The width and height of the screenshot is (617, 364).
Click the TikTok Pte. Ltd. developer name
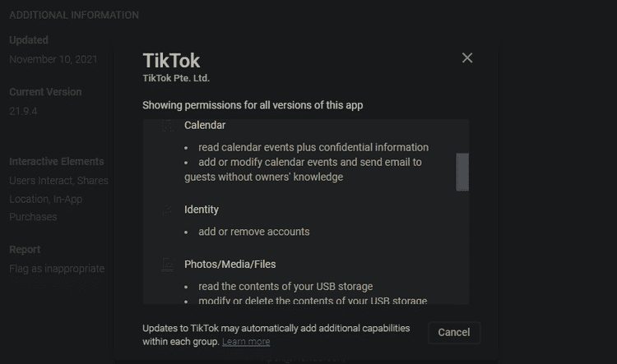pos(176,78)
